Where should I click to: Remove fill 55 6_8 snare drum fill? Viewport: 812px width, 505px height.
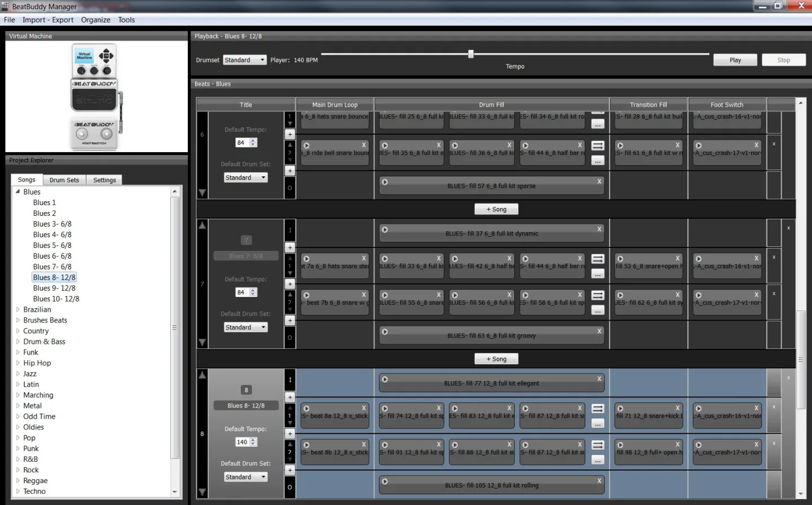coord(439,295)
